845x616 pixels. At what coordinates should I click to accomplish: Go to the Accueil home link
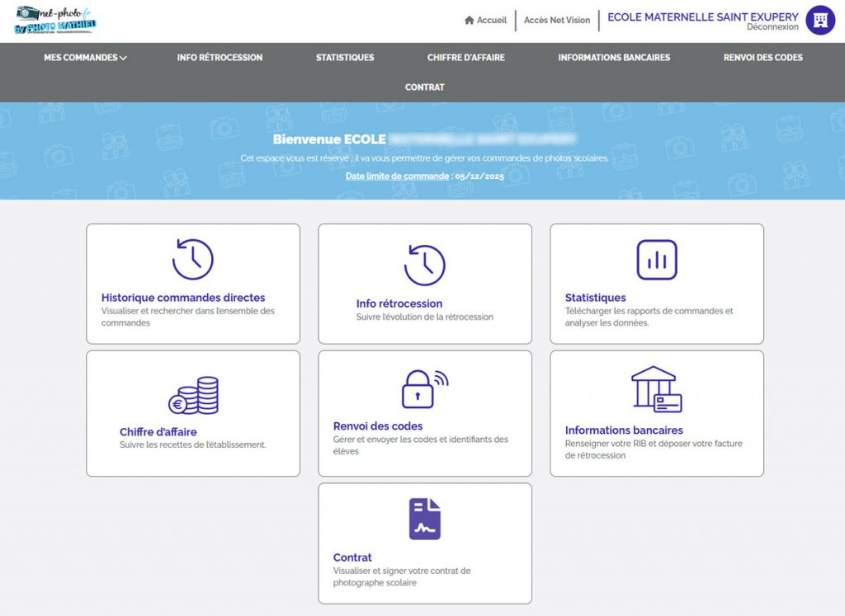[485, 20]
